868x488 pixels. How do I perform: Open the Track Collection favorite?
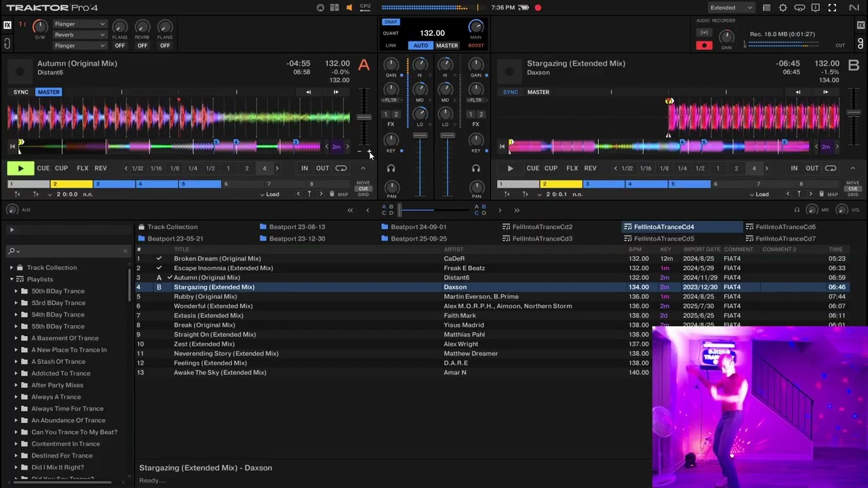[167, 227]
